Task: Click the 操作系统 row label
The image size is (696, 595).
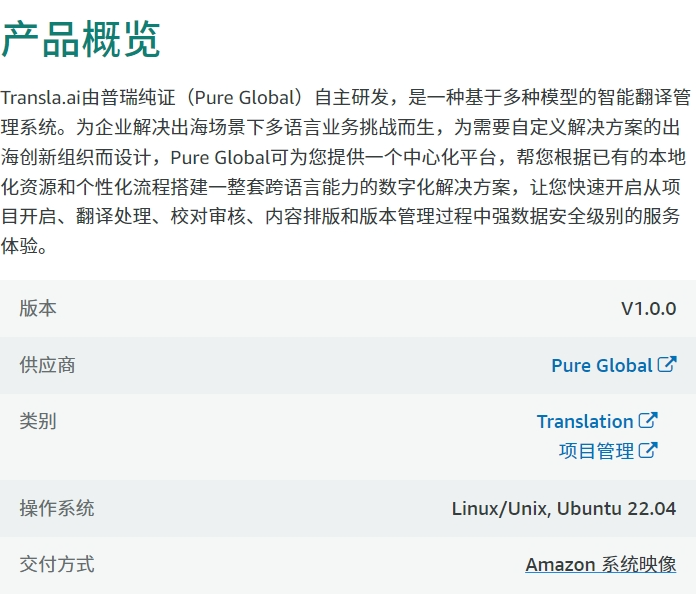Action: coord(57,508)
